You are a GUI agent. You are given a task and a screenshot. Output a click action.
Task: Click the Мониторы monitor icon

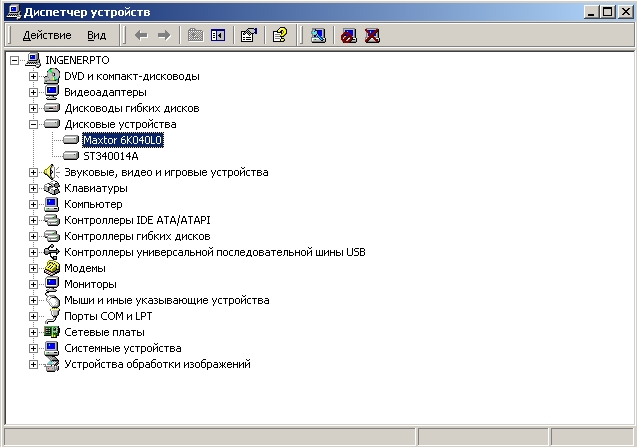click(x=53, y=284)
